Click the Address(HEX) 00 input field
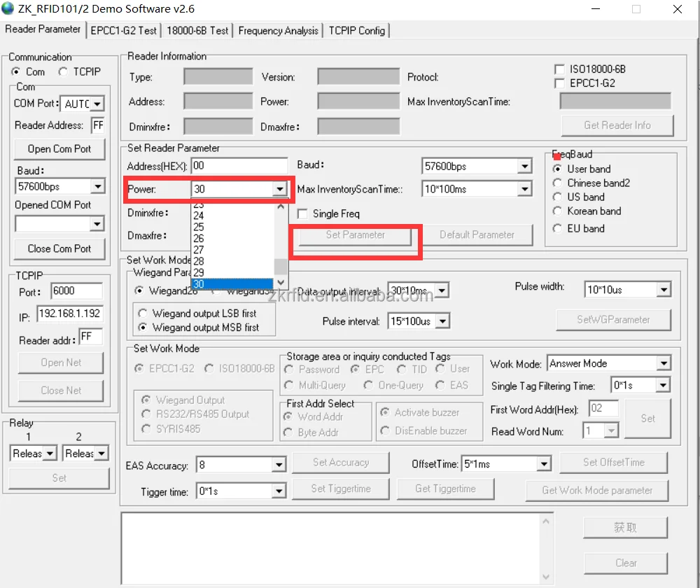Image resolution: width=700 pixels, height=588 pixels. tap(239, 166)
